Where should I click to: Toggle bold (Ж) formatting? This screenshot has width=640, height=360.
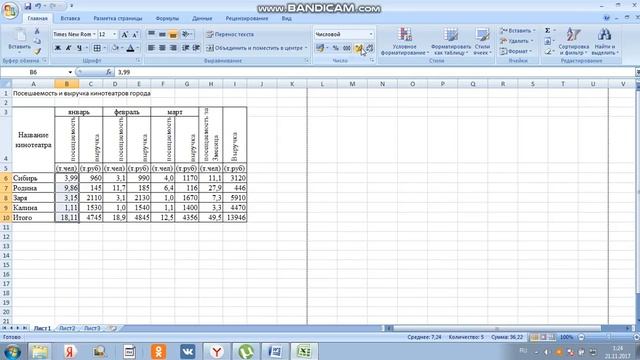(58, 48)
